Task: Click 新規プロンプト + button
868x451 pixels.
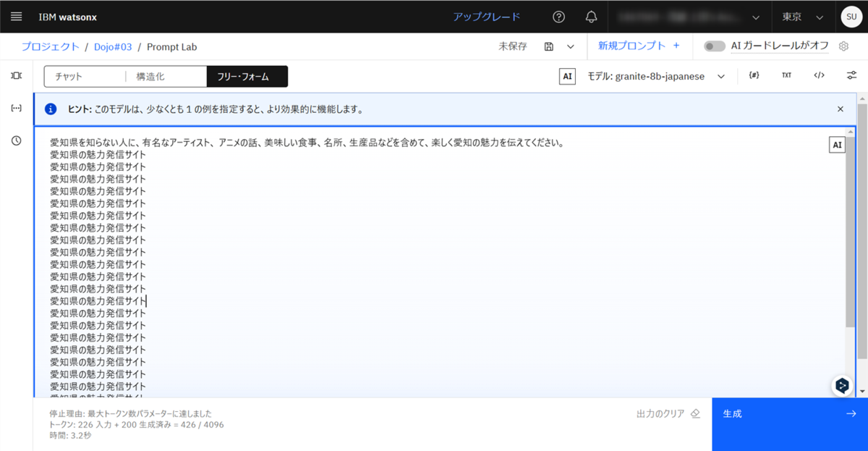Action: click(639, 46)
